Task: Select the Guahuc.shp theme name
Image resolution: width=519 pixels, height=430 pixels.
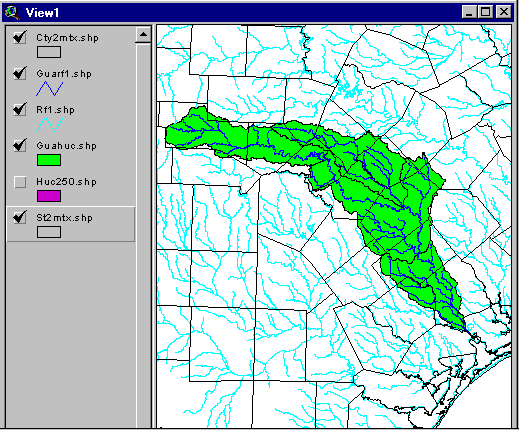Action: point(66,146)
